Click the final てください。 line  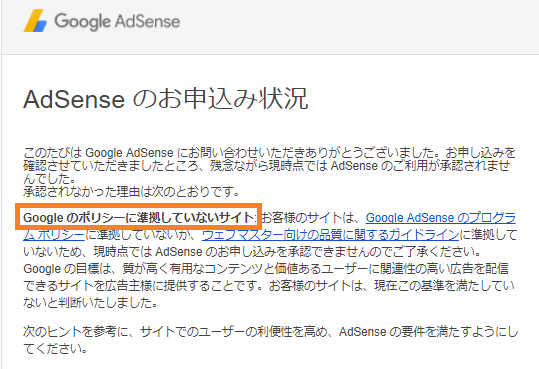click(55, 349)
